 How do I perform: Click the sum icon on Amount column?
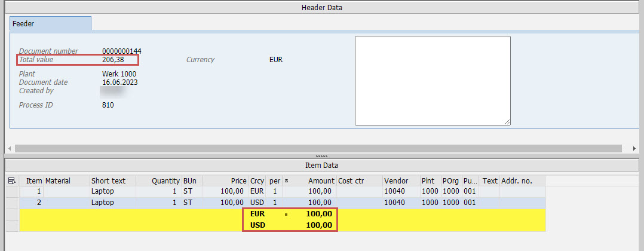[287, 180]
